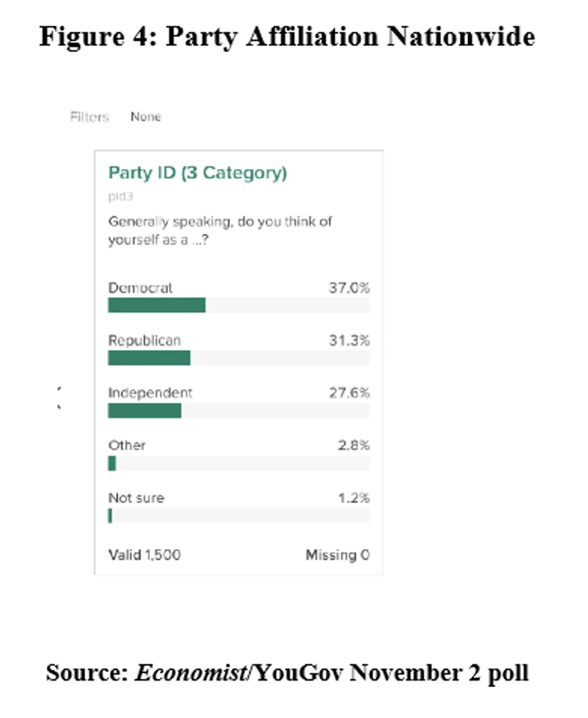588x718 pixels.
Task: Select the Independent label
Action: click(150, 393)
